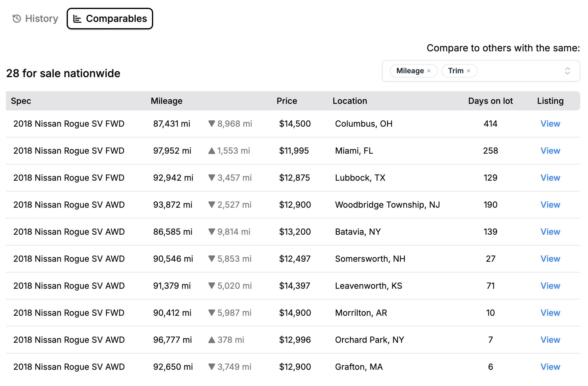Screen dimensions: 588x386
Task: Expand the compare criteria dropdown arrows
Action: [567, 71]
